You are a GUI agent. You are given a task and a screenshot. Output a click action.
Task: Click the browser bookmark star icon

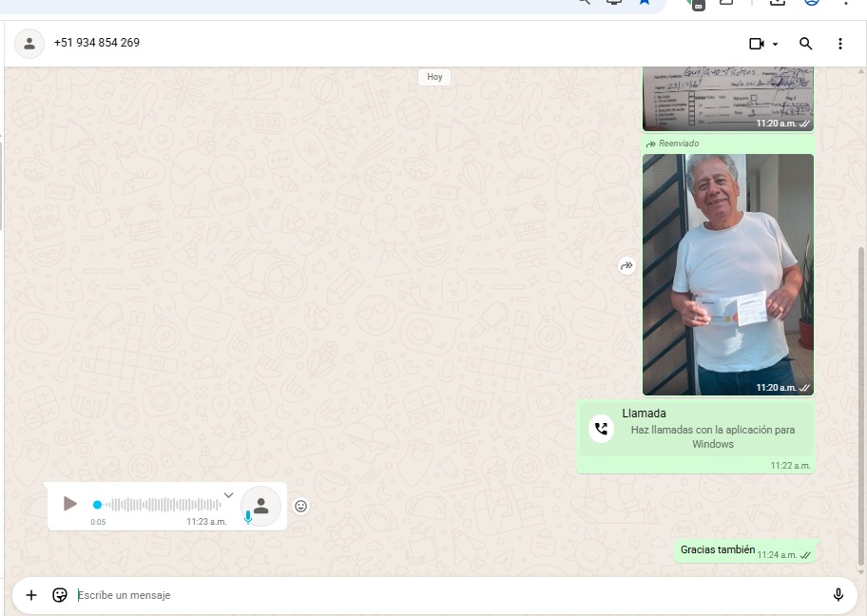[x=645, y=2]
